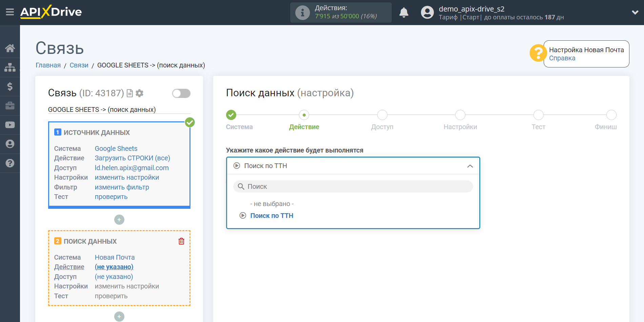Delete the Поиск данных block
Screen dimensions: 644x322
181,241
